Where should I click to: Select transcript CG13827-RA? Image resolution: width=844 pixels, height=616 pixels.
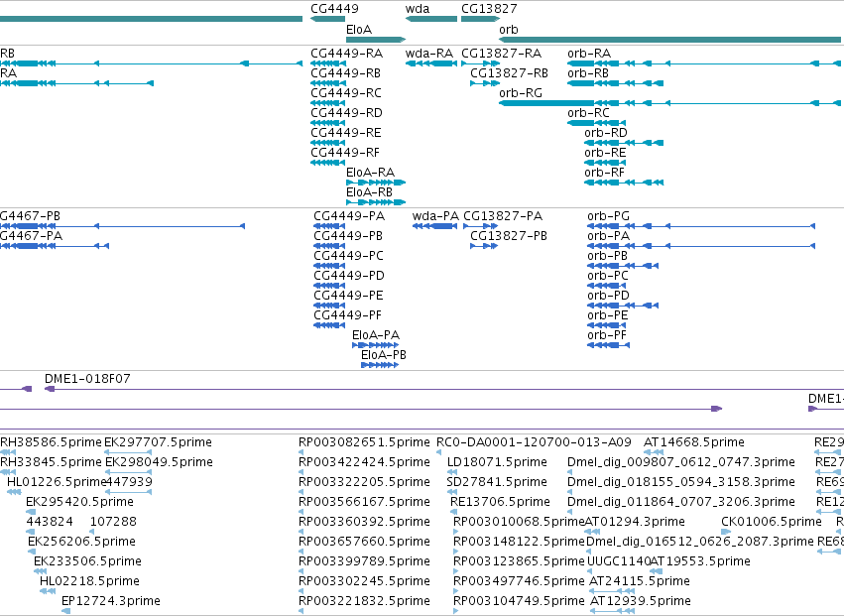tap(481, 63)
